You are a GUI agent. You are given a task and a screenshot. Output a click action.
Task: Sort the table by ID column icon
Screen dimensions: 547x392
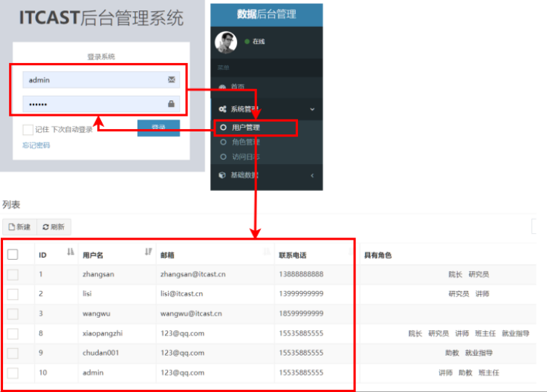[x=71, y=252]
